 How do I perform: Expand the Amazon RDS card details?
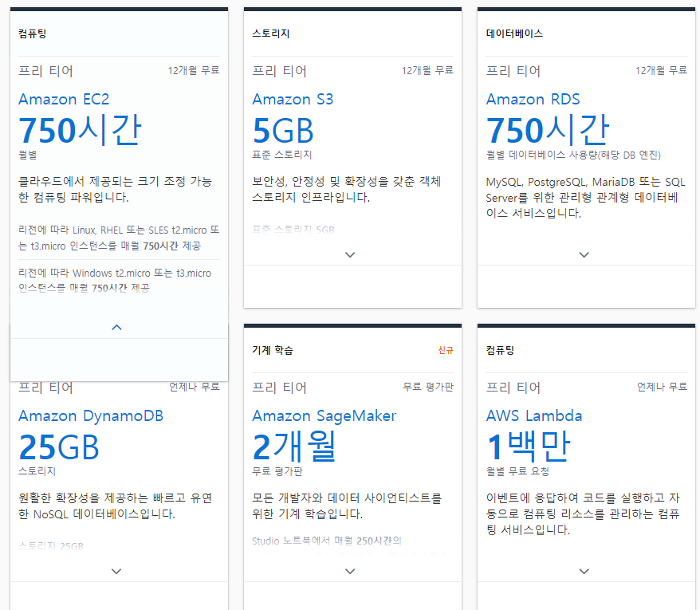pyautogui.click(x=584, y=254)
